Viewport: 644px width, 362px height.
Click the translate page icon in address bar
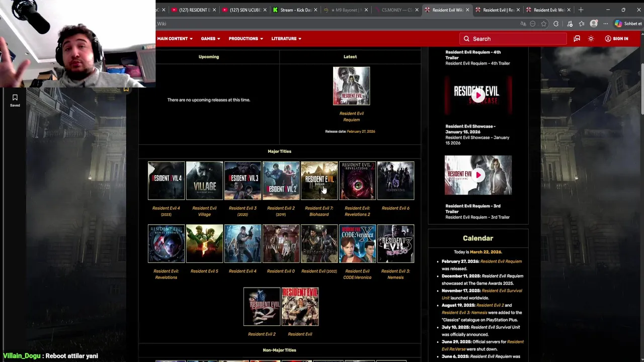tap(523, 24)
